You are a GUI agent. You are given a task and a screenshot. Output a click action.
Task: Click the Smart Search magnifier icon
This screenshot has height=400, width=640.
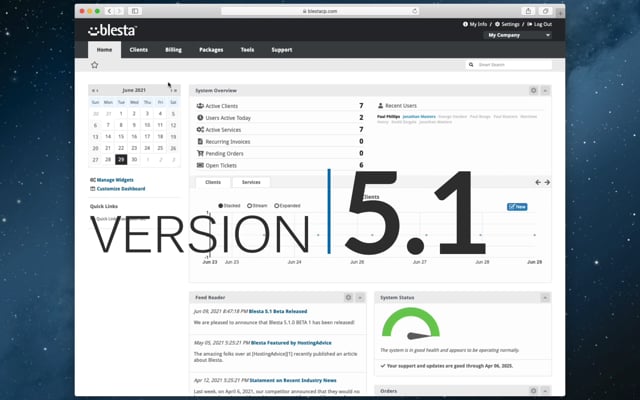pyautogui.click(x=471, y=64)
